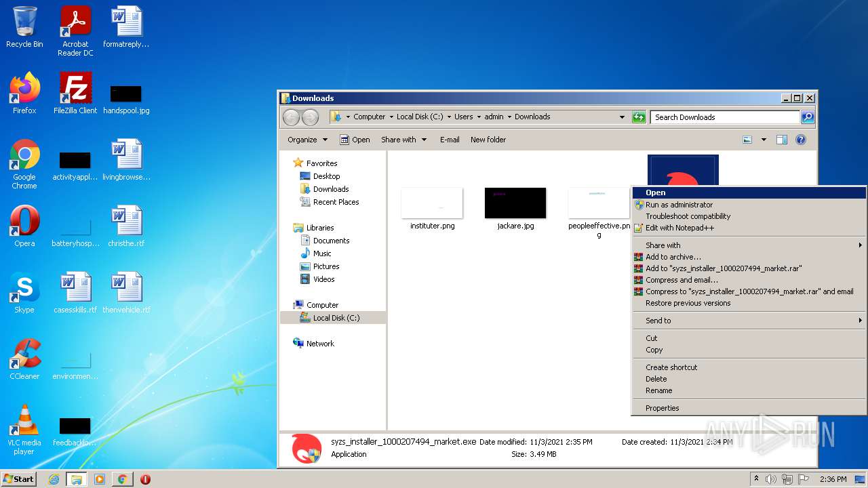The width and height of the screenshot is (868, 488).
Task: Launch Google Chrome desktop shortcut
Action: coord(24,164)
